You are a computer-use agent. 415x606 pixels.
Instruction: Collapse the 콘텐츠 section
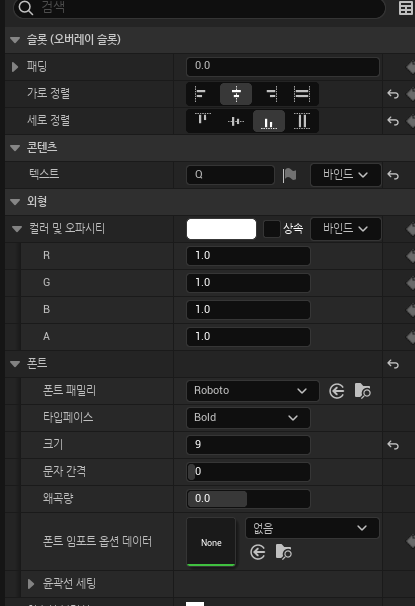[15, 148]
